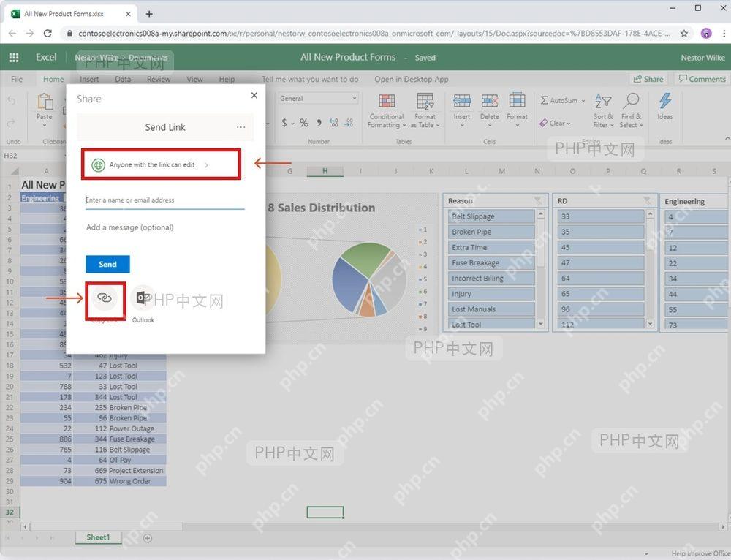Screen dimensions: 731x560
Task: Open the Office app launcher grid
Action: click(x=13, y=57)
